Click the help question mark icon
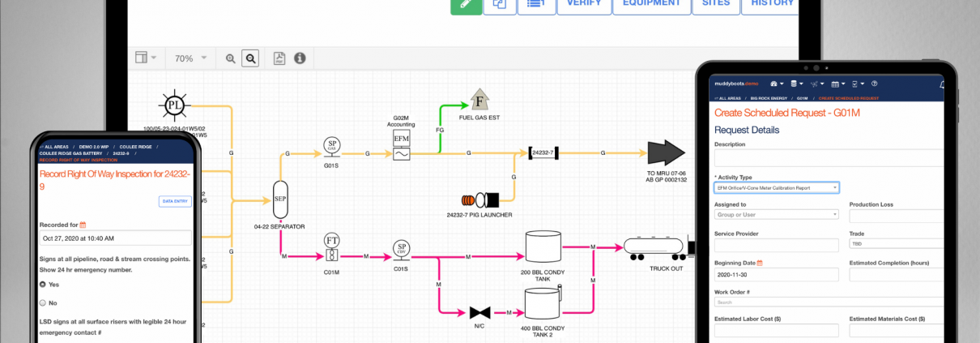The width and height of the screenshot is (980, 343). [874, 84]
